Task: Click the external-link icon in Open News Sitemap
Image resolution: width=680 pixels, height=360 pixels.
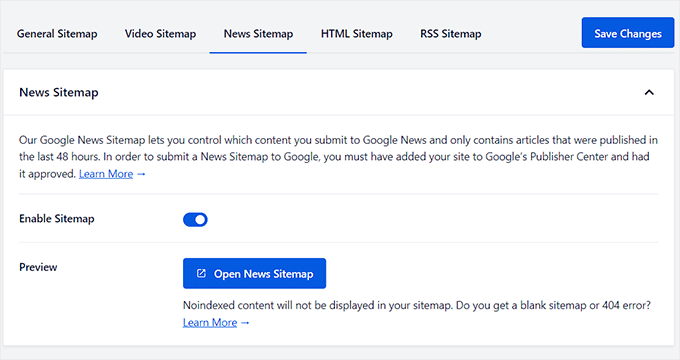Action: pos(201,273)
